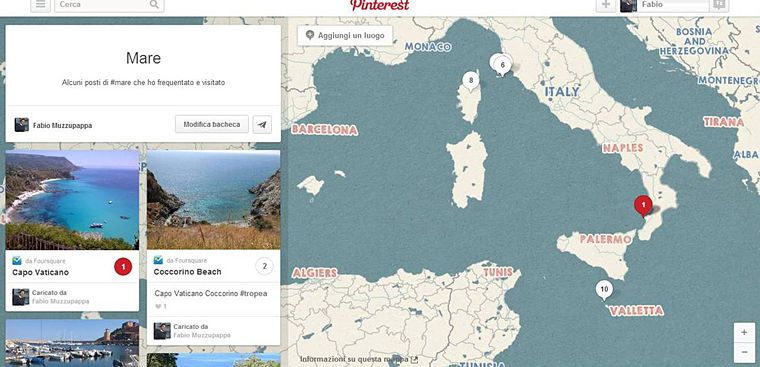Screen dimensions: 760x367
Task: Zoom out the map with minus
Action: 744,352
